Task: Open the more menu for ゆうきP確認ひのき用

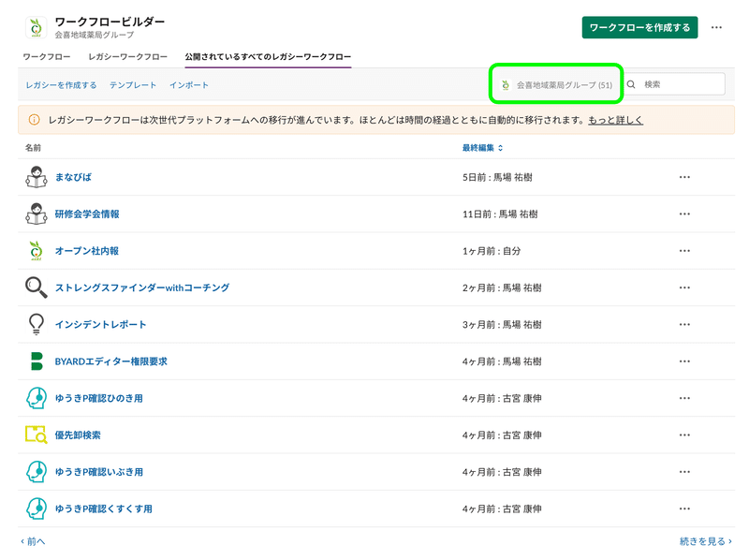Action: tap(684, 398)
